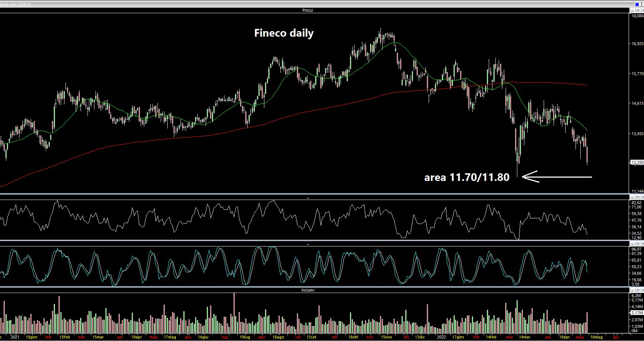Click the 15,770 price axis label
The height and width of the screenshot is (341, 644).
click(x=637, y=74)
